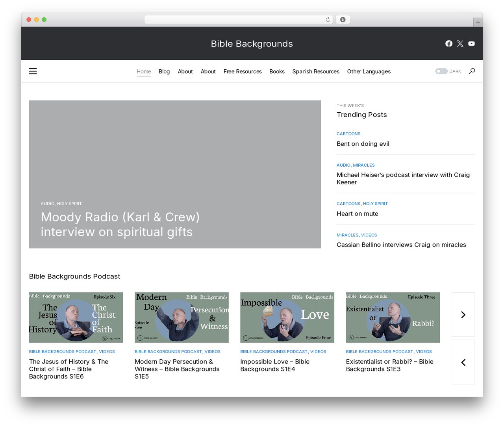Click the VIDEOS category above Cassian Bellino post
This screenshot has width=504, height=427.
(x=369, y=235)
